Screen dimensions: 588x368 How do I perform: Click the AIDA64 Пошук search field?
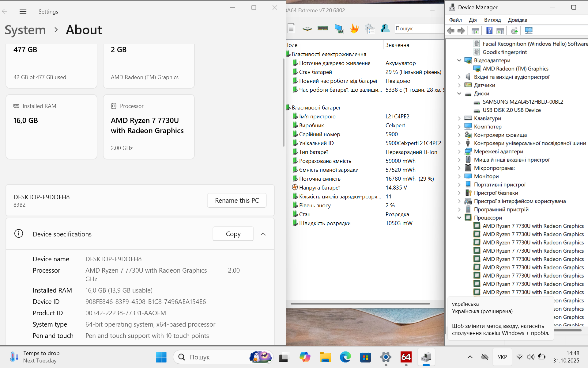pyautogui.click(x=418, y=29)
